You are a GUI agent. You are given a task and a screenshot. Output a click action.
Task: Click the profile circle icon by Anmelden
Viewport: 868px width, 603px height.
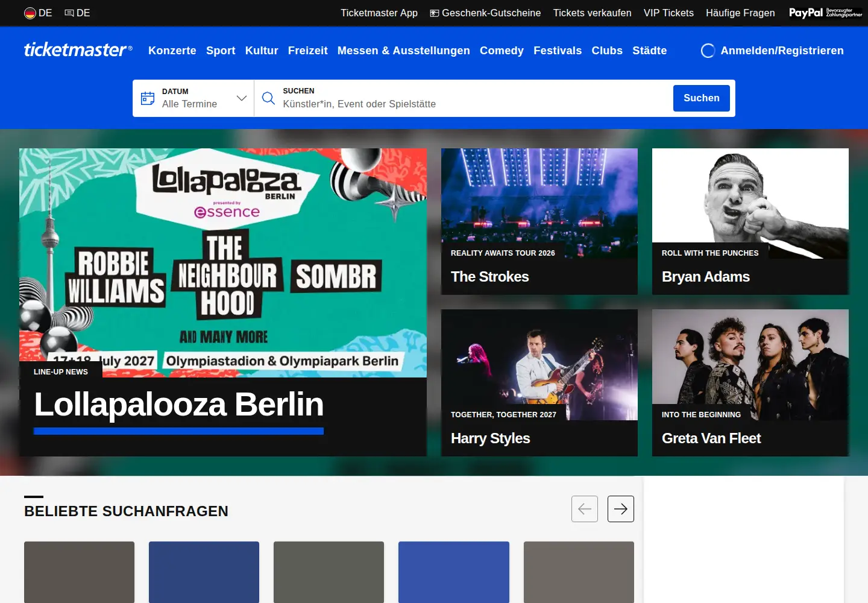point(708,51)
